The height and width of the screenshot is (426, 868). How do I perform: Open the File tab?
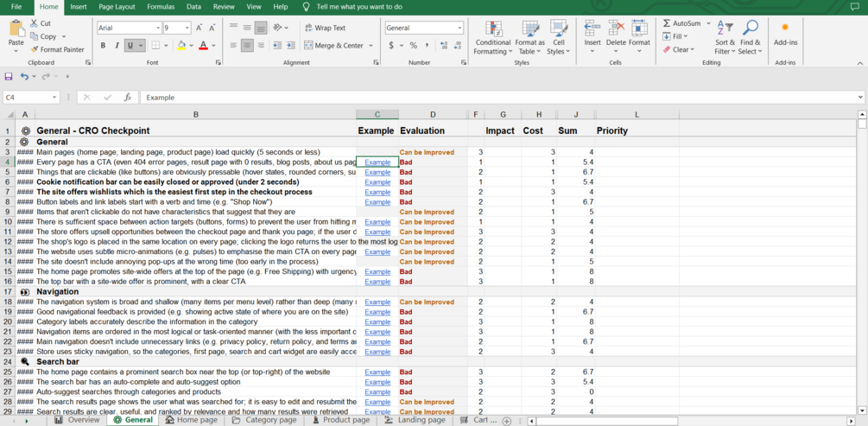click(x=16, y=7)
